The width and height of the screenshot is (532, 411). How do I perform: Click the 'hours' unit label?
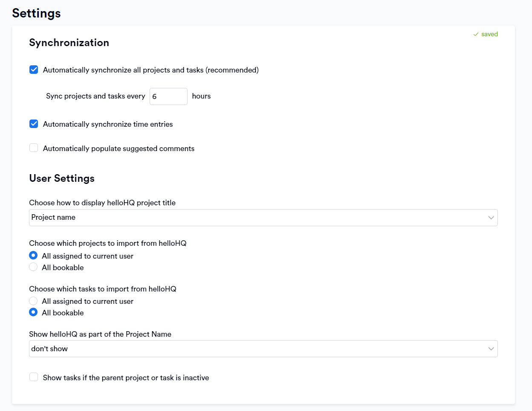pyautogui.click(x=201, y=96)
